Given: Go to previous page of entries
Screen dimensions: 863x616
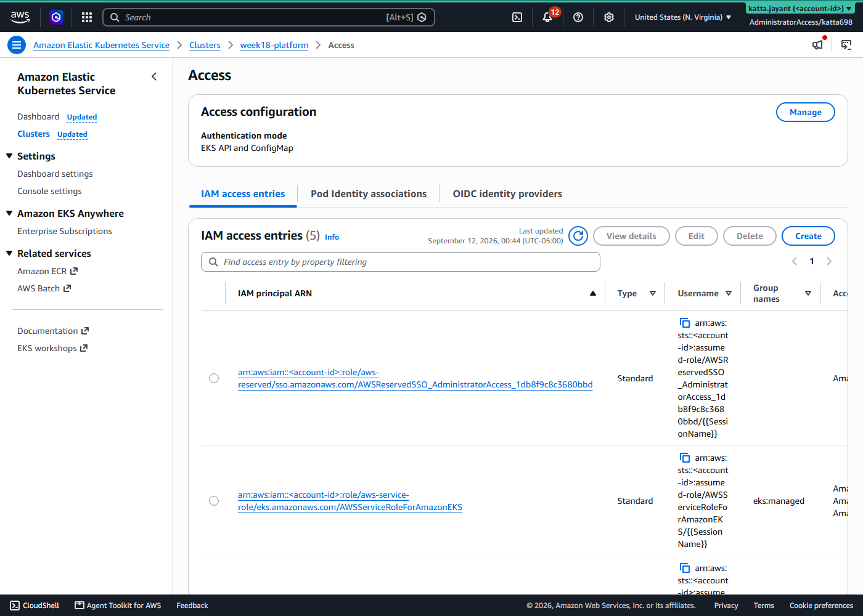Looking at the screenshot, I should click(795, 261).
